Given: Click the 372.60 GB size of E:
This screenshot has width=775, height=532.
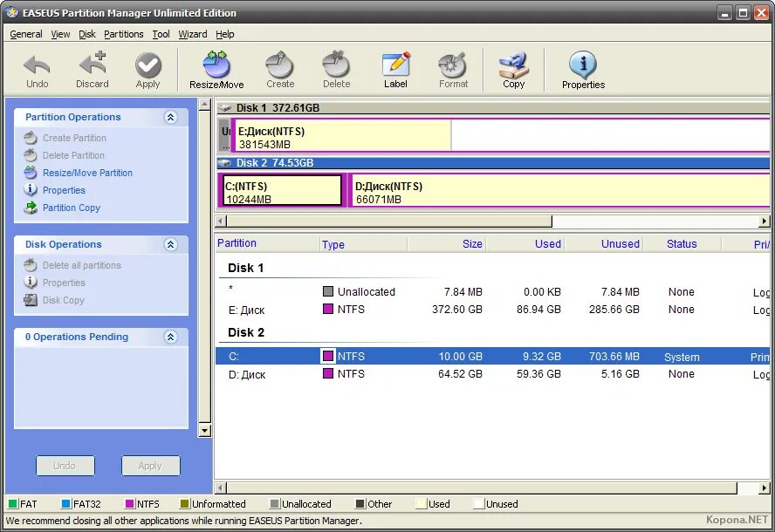Looking at the screenshot, I should (457, 310).
